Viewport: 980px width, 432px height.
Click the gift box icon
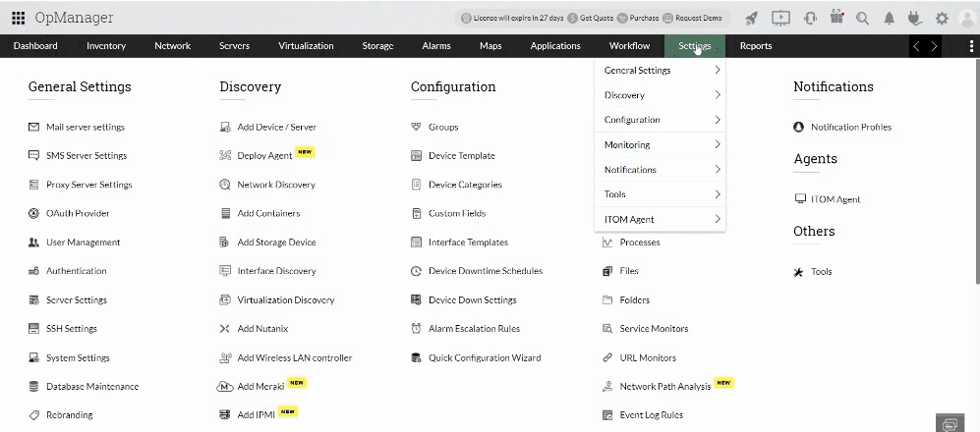[836, 18]
